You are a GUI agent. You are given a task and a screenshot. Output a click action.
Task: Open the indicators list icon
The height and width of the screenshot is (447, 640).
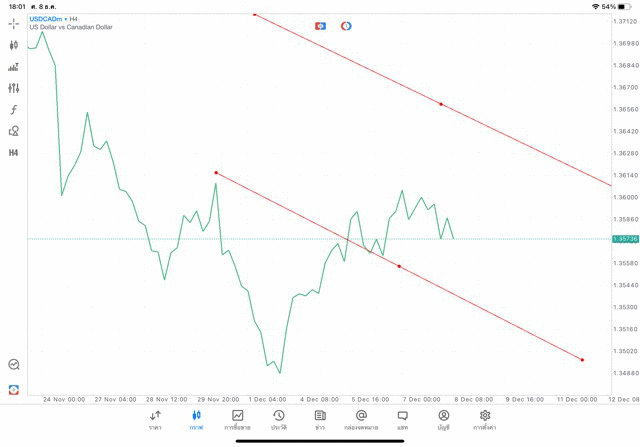coord(14,67)
